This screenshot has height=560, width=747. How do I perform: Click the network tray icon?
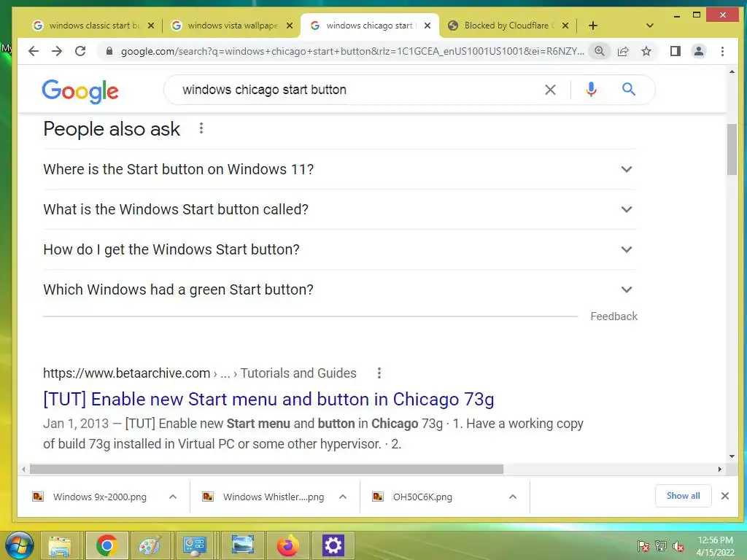[660, 546]
